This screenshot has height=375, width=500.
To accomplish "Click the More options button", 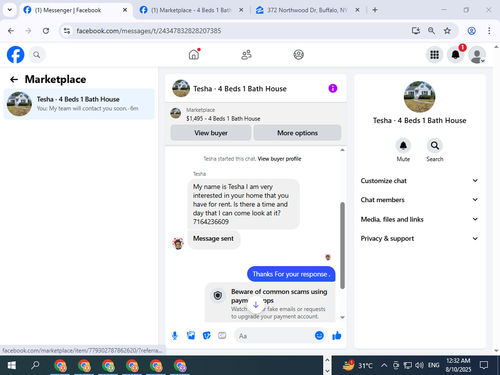I will click(x=297, y=133).
